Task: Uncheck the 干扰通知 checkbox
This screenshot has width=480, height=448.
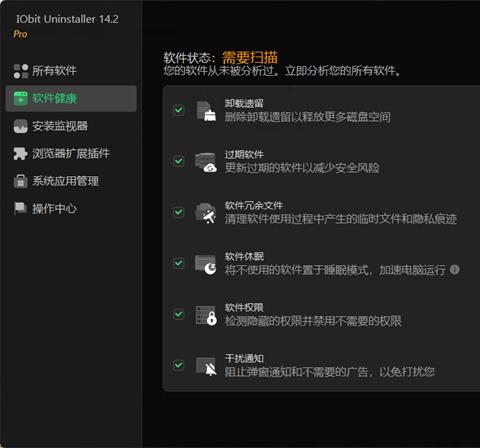Action: click(x=179, y=365)
